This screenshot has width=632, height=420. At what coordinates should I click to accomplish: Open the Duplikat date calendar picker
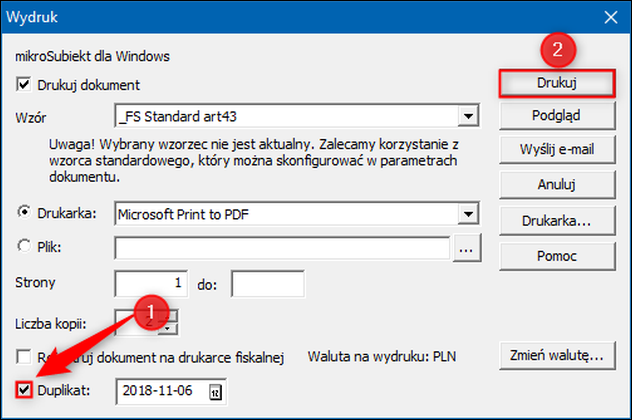pos(216,392)
